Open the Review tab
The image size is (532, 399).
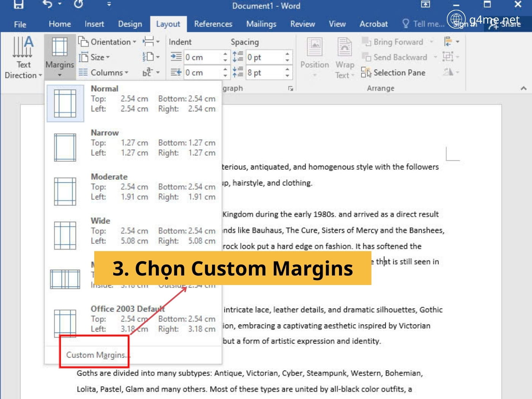[302, 24]
